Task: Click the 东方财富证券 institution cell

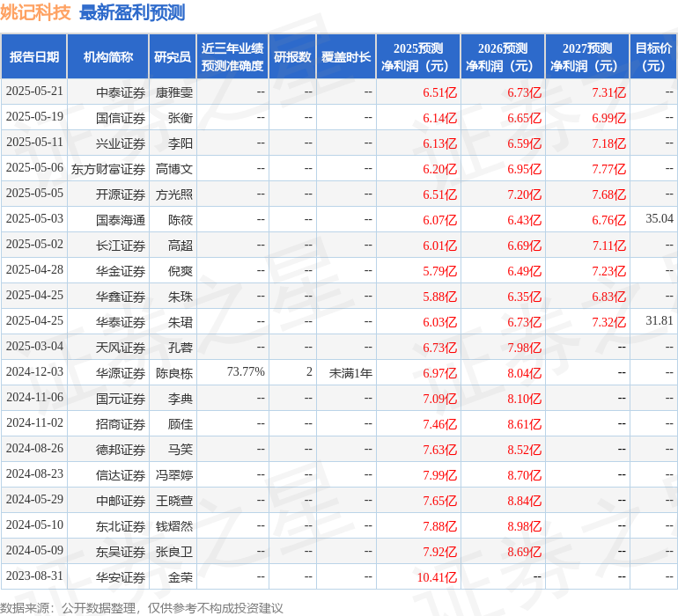Action: [108, 168]
